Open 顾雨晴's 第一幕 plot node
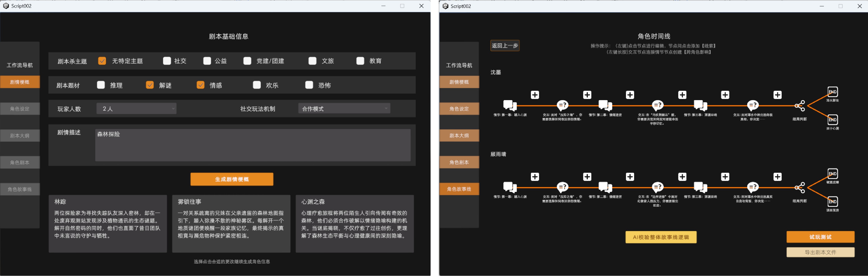Image resolution: width=868 pixels, height=276 pixels. click(510, 187)
